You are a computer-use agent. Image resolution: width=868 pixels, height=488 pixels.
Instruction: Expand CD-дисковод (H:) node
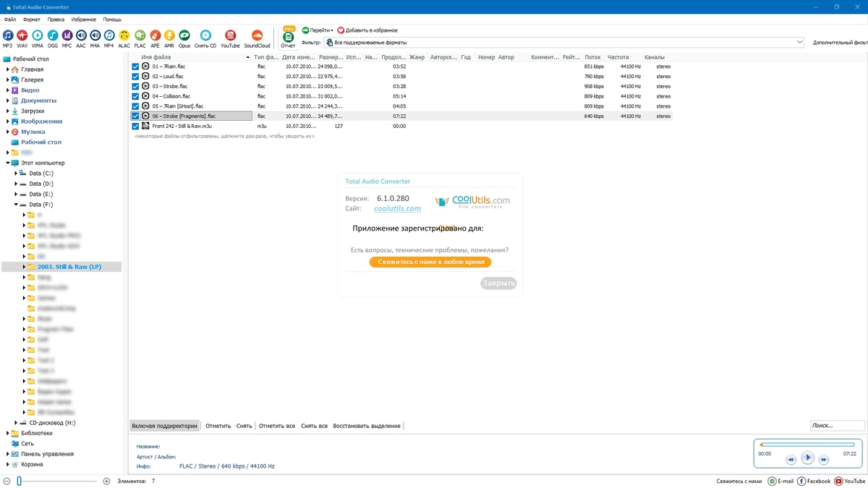click(16, 423)
